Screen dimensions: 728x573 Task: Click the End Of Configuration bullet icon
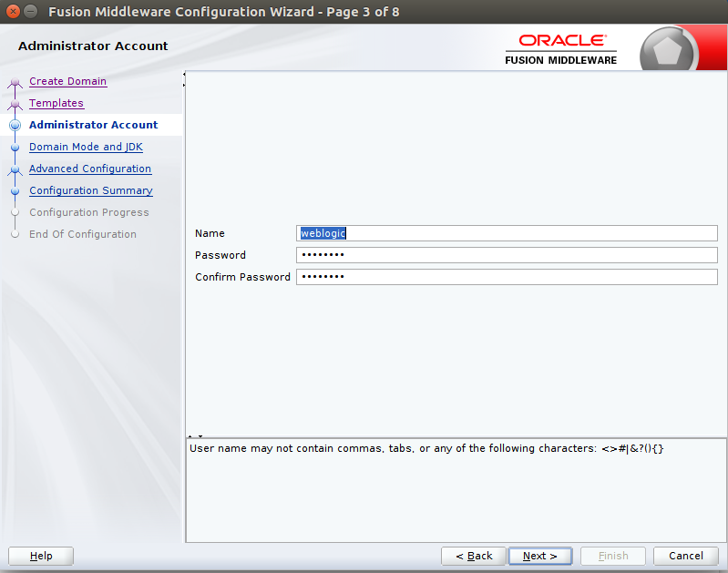point(15,234)
